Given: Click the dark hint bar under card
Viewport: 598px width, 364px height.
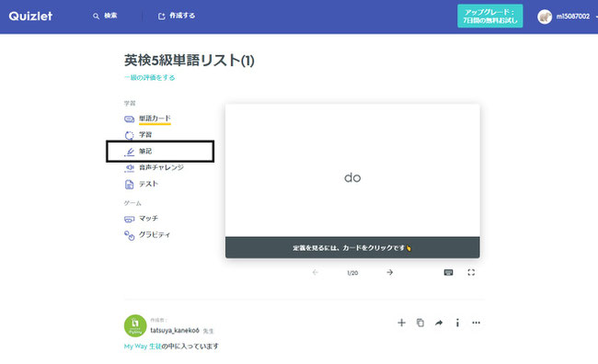Looking at the screenshot, I should point(352,248).
